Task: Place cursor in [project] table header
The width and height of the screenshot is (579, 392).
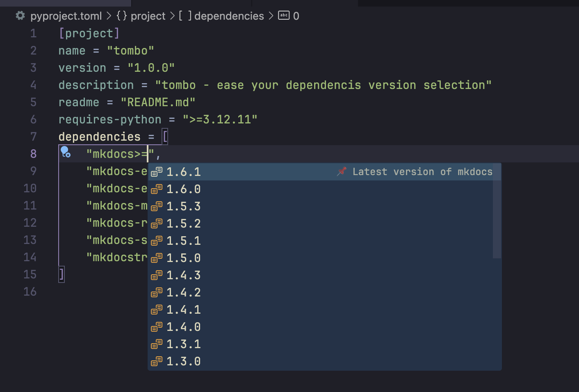Action: point(89,33)
